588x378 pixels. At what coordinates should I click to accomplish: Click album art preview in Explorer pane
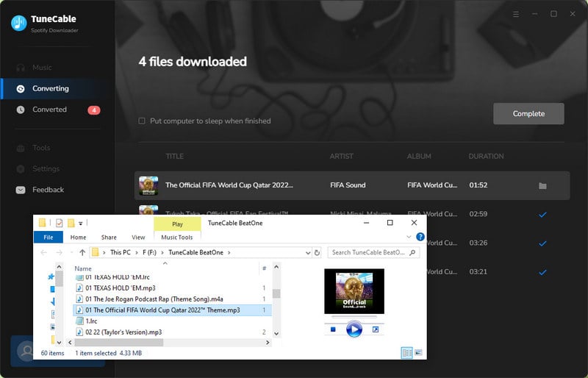354,291
